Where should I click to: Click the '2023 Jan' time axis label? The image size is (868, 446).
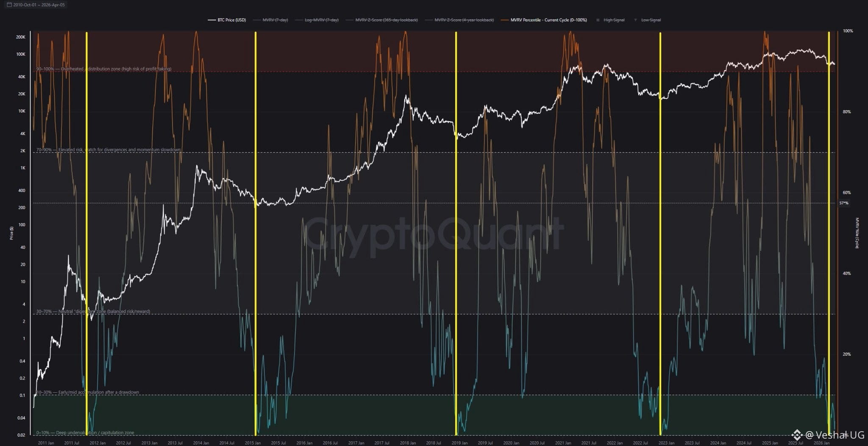pos(666,443)
